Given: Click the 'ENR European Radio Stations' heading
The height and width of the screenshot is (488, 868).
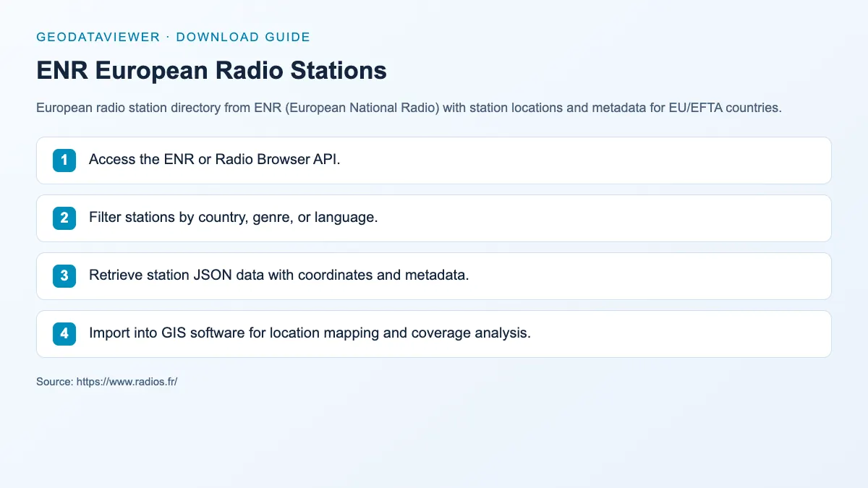Looking at the screenshot, I should click(x=211, y=70).
